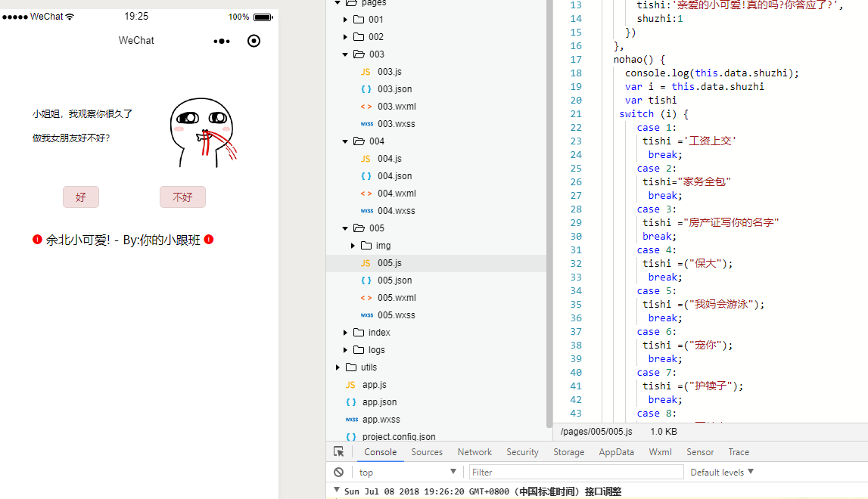The height and width of the screenshot is (499, 868).
Task: Click the index folder icon
Action: [x=359, y=332]
